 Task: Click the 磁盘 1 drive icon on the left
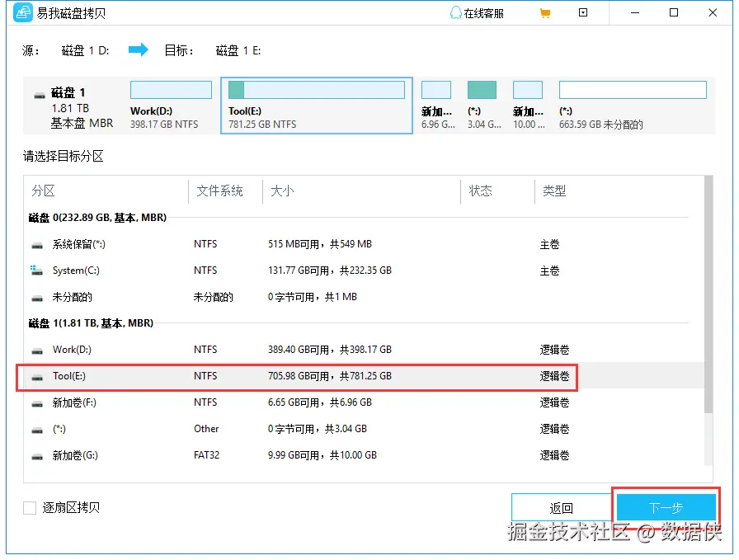[39, 92]
